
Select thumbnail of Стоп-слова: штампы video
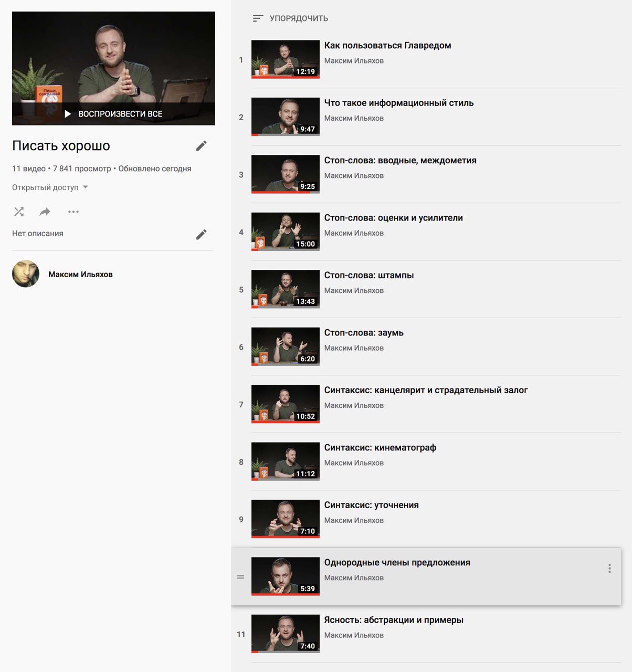point(286,289)
